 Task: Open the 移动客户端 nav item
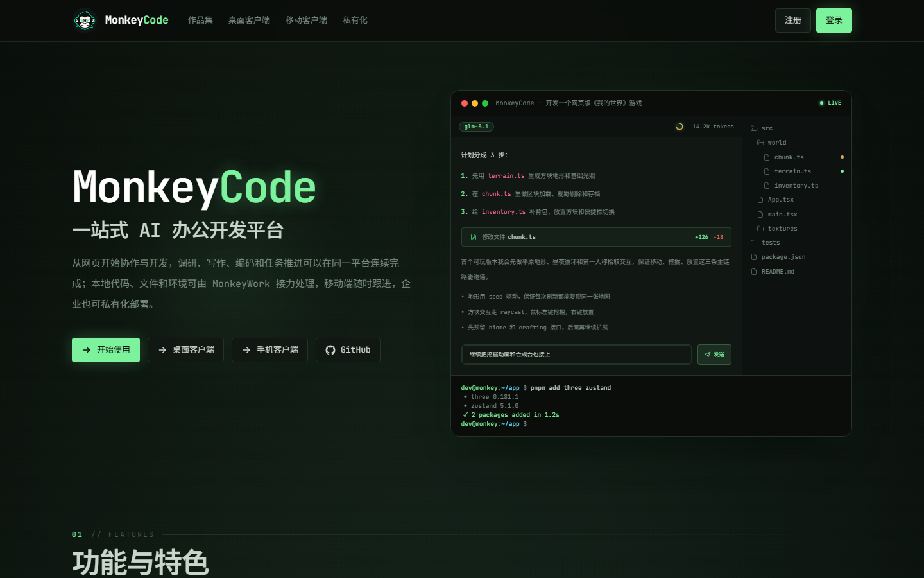pos(306,21)
